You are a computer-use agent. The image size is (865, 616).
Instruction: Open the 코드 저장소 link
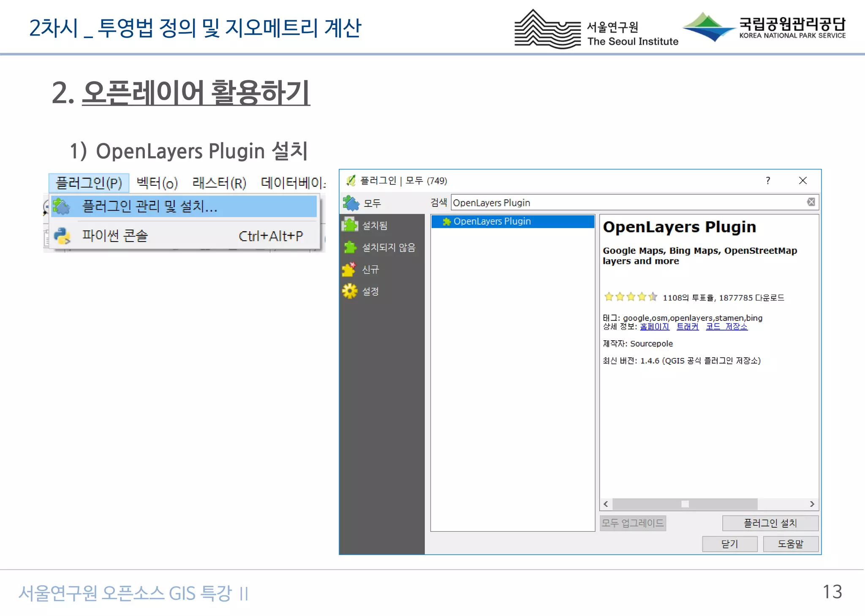[727, 326]
